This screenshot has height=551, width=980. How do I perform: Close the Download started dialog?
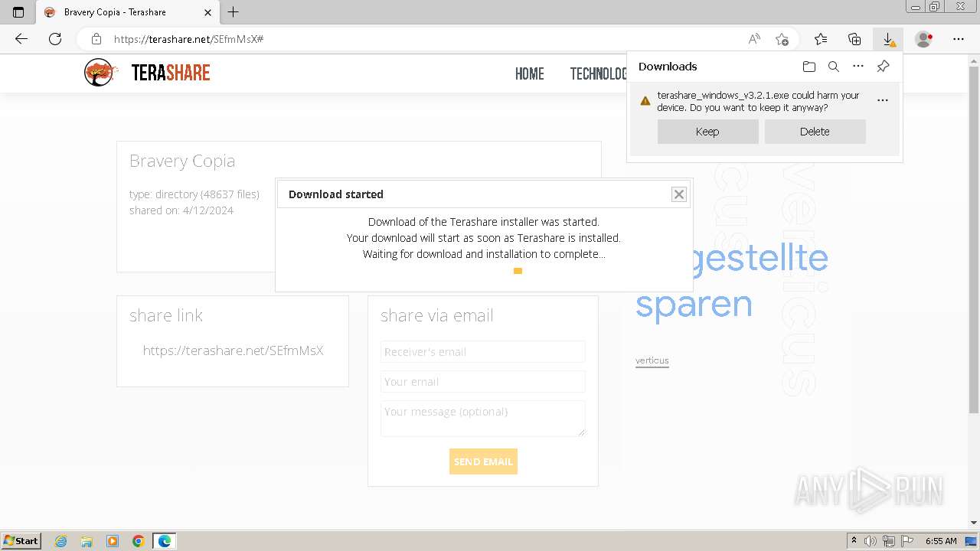(x=679, y=194)
